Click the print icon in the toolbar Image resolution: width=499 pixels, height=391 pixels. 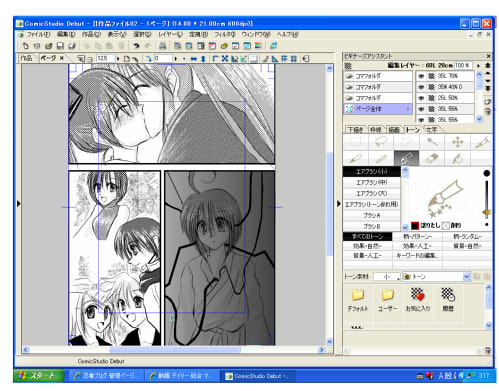(163, 46)
